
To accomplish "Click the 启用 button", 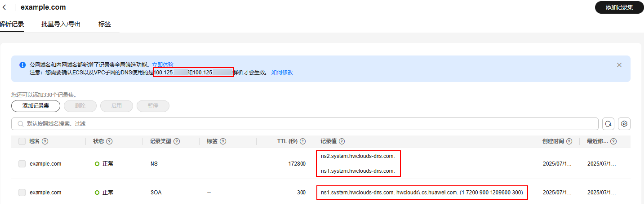I will pos(116,106).
